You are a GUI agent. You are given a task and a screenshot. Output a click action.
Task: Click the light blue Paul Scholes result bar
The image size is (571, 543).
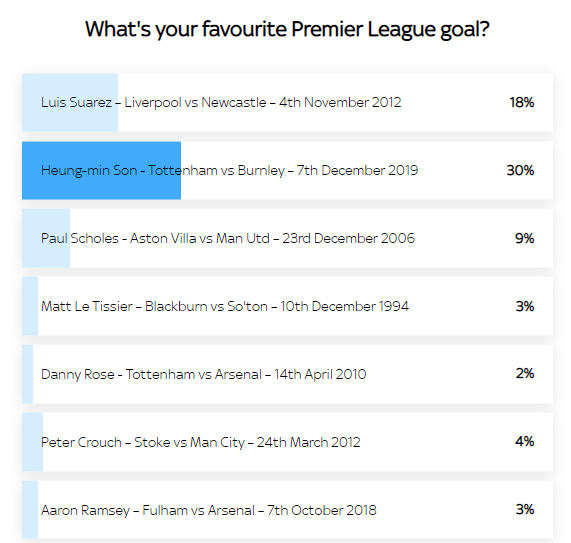tap(46, 238)
